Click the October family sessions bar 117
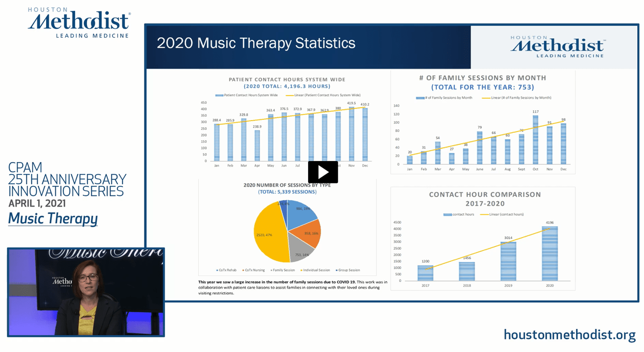Image resolution: width=644 pixels, height=352 pixels. [535, 140]
